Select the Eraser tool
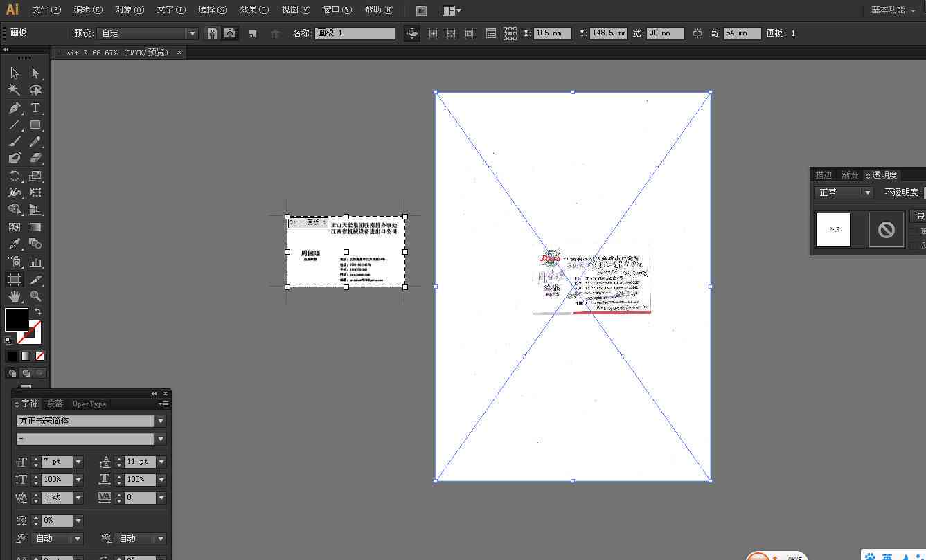The image size is (926, 560). tap(35, 159)
